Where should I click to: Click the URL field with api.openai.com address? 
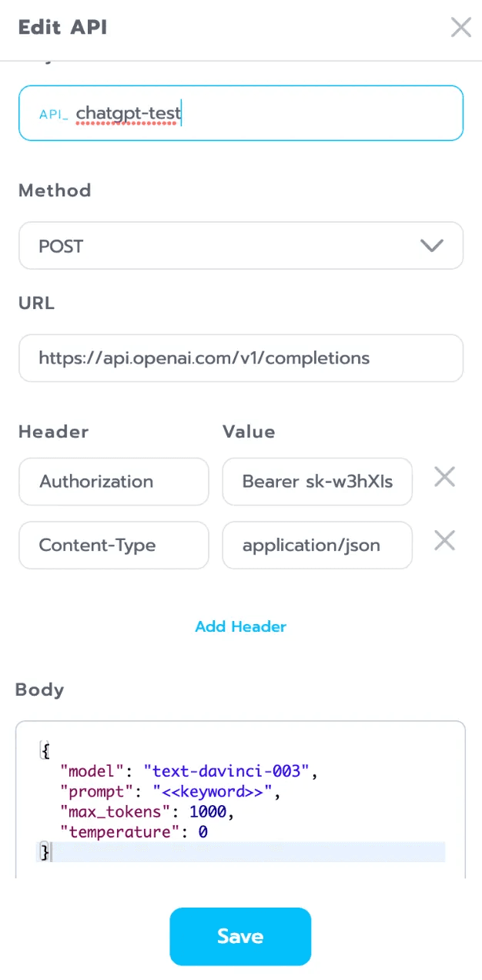coord(241,357)
